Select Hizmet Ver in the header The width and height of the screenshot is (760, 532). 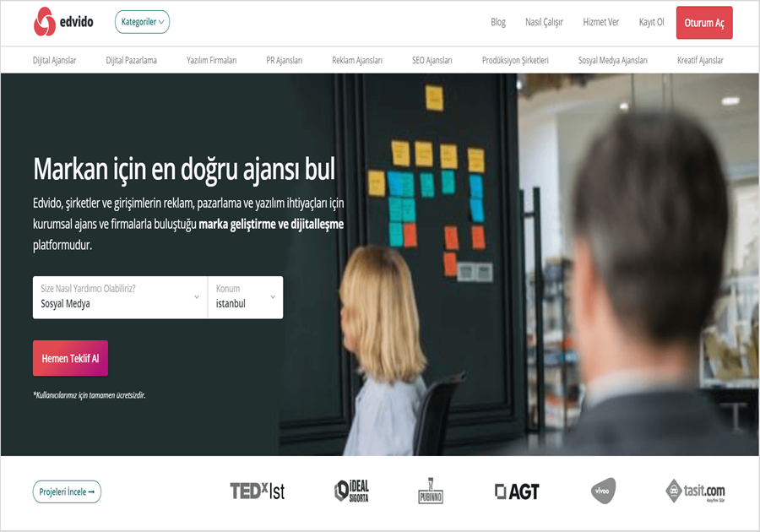(600, 22)
